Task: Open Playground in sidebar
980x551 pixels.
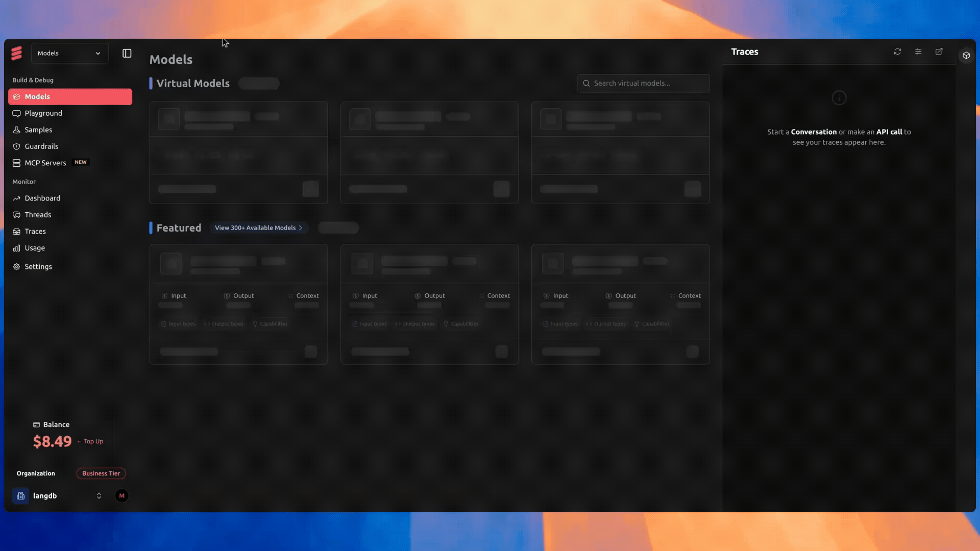Action: point(43,113)
